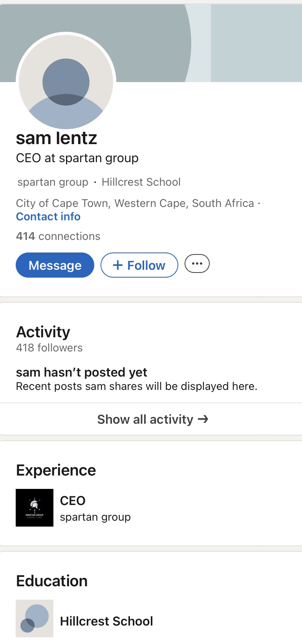Click spartan group under the CEO title
The height and width of the screenshot is (644, 302).
95,517
